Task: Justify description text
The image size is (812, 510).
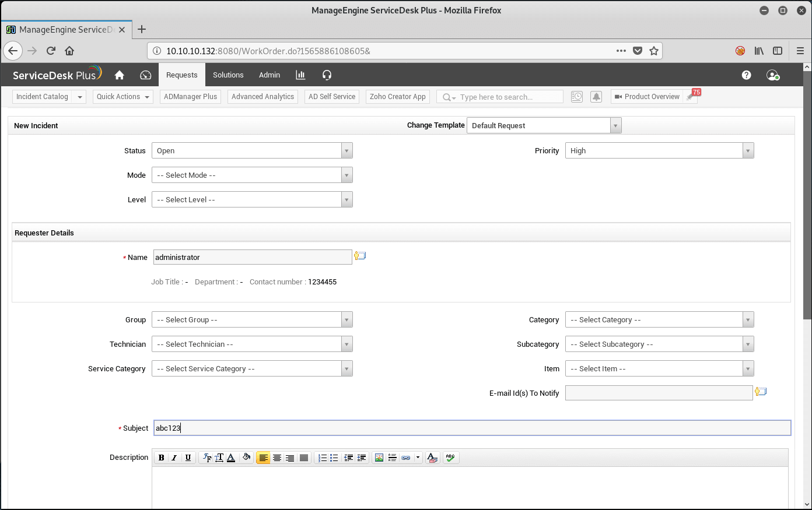Action: [x=304, y=458]
